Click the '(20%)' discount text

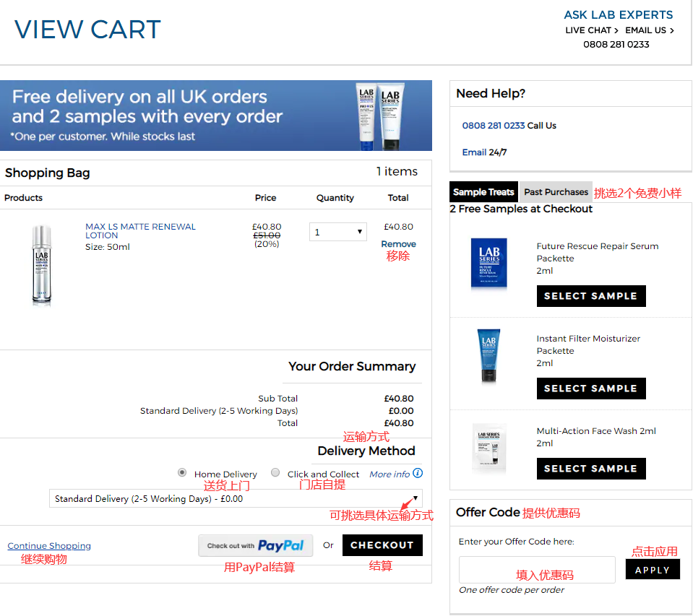pyautogui.click(x=266, y=244)
